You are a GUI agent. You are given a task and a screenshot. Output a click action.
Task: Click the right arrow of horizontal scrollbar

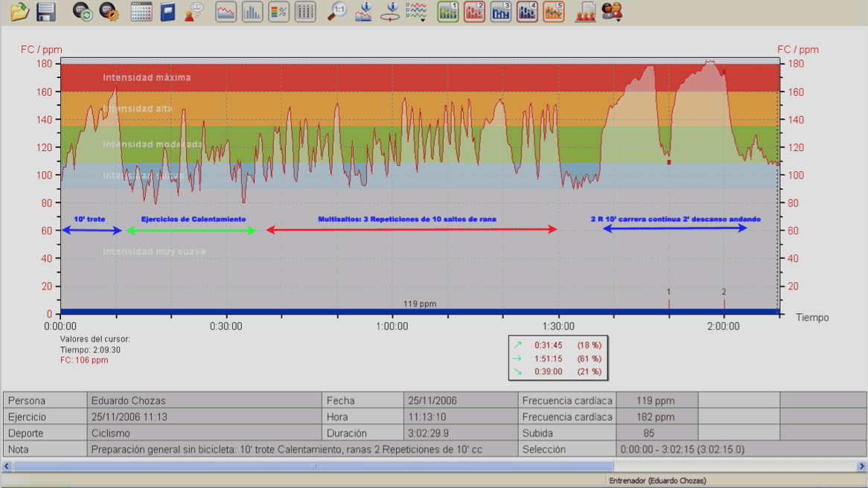click(x=861, y=466)
